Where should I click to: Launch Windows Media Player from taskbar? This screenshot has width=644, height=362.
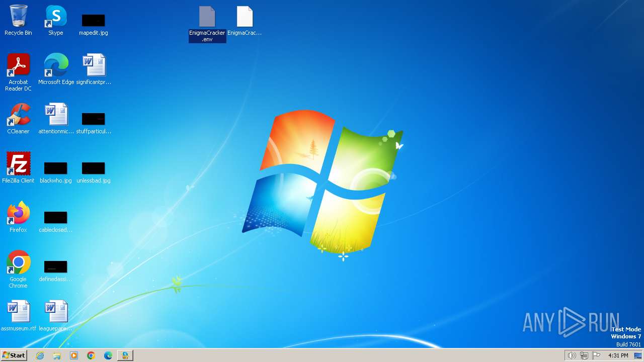click(x=74, y=355)
